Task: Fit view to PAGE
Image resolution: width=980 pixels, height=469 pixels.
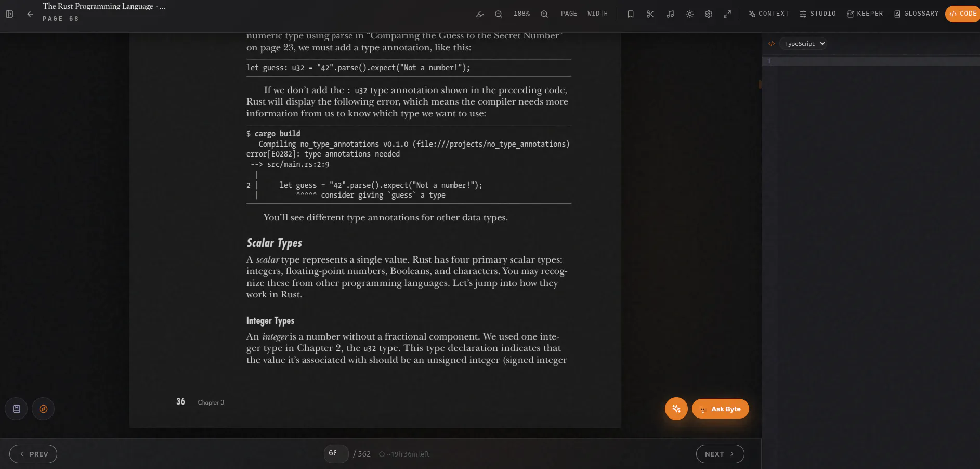Action: [569, 14]
